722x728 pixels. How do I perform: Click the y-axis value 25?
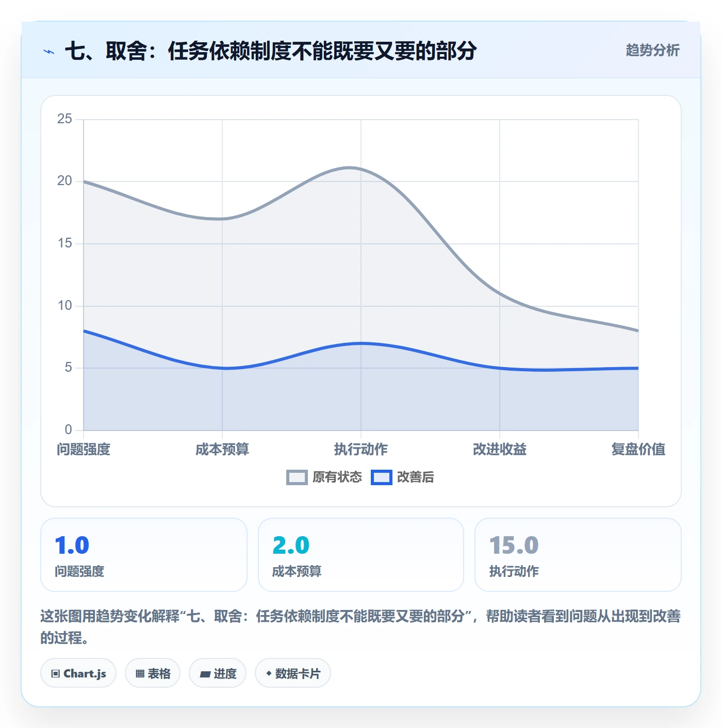point(65,119)
